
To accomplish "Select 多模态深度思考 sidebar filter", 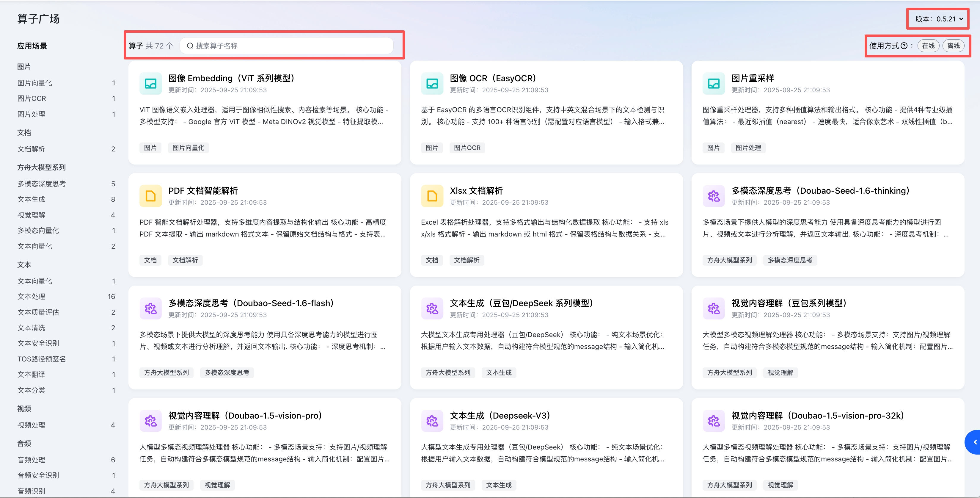I will click(41, 184).
